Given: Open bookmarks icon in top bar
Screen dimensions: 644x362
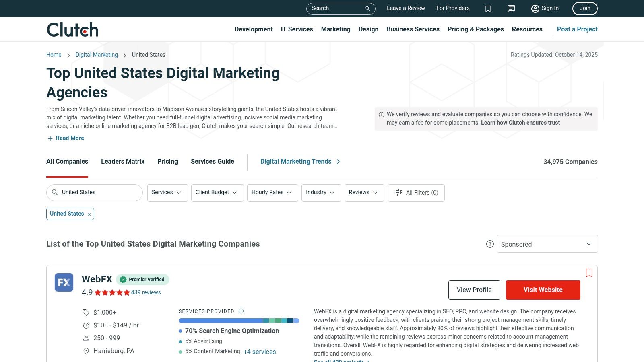Looking at the screenshot, I should [x=488, y=8].
